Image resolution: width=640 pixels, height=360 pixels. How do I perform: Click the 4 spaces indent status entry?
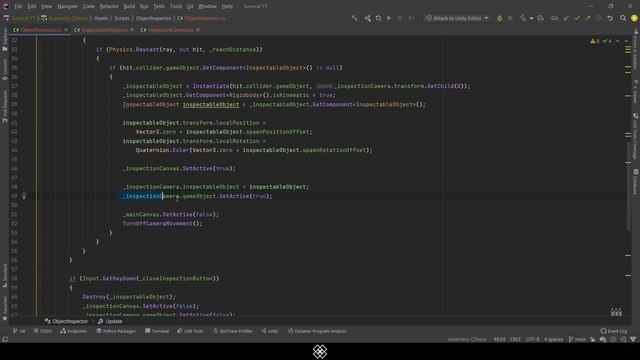pyautogui.click(x=553, y=340)
